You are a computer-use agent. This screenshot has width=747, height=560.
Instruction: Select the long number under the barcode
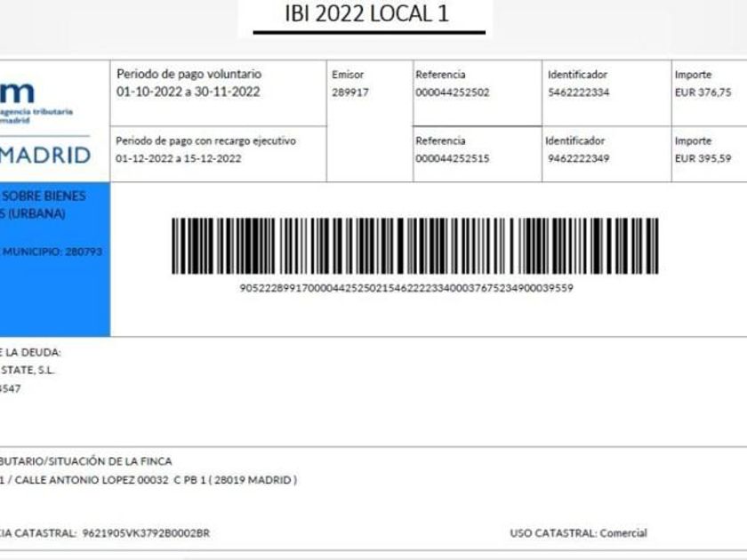(x=406, y=288)
